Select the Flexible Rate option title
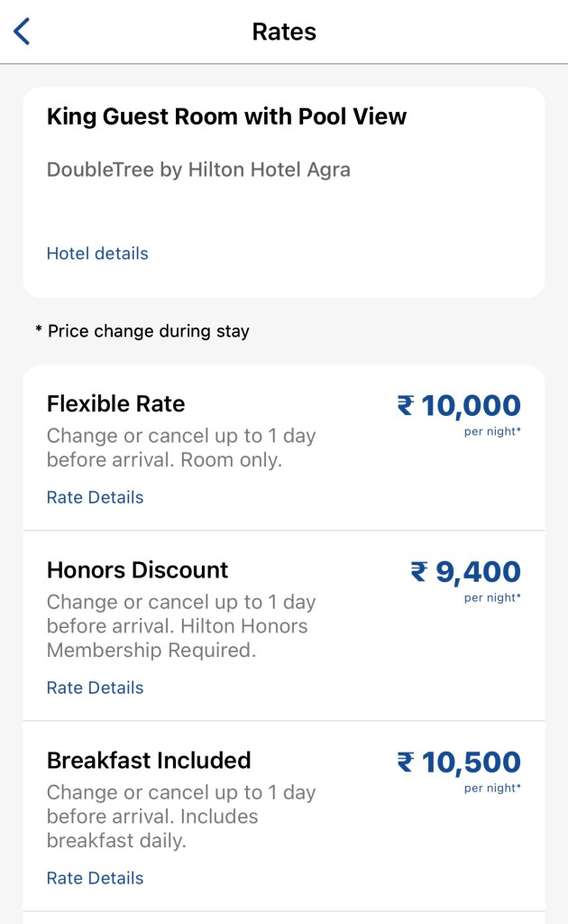Screen dimensions: 568x924 115,403
